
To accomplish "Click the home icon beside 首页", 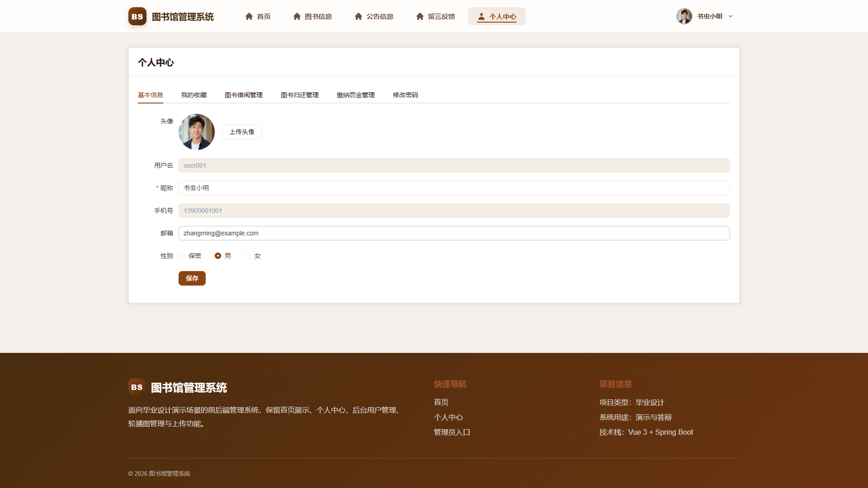I will pyautogui.click(x=249, y=16).
